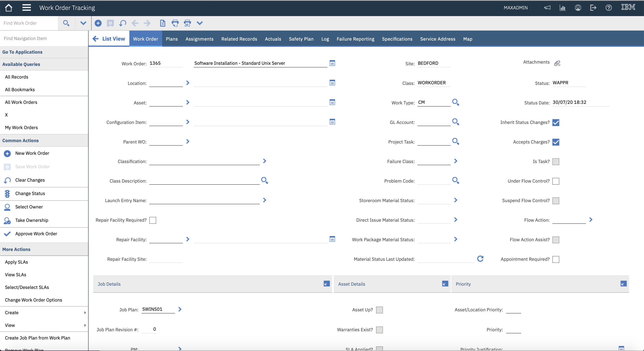Screen dimensions: 644x351
Task: Expand the search options dropdown arrow
Action: pyautogui.click(x=83, y=23)
